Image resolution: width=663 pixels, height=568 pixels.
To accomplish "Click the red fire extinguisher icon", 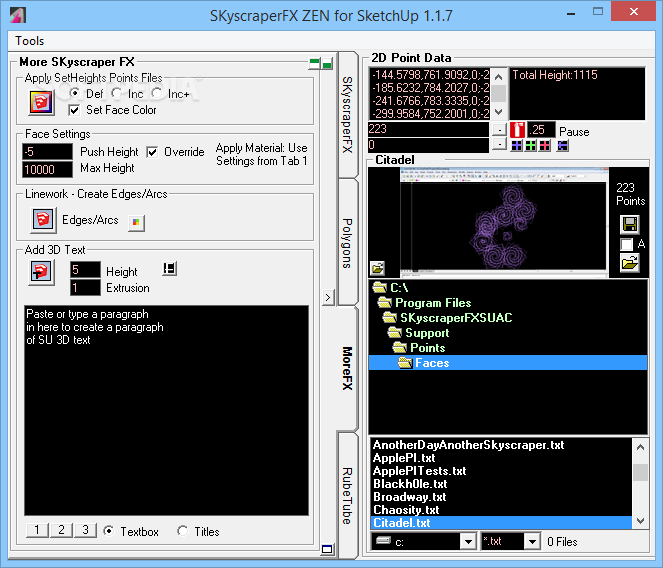I will coord(517,129).
